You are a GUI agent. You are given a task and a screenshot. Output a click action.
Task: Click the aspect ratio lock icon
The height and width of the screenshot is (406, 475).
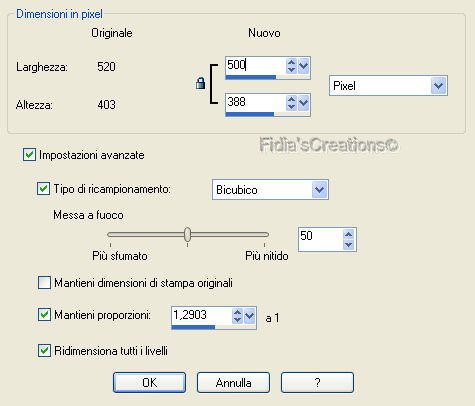[200, 83]
